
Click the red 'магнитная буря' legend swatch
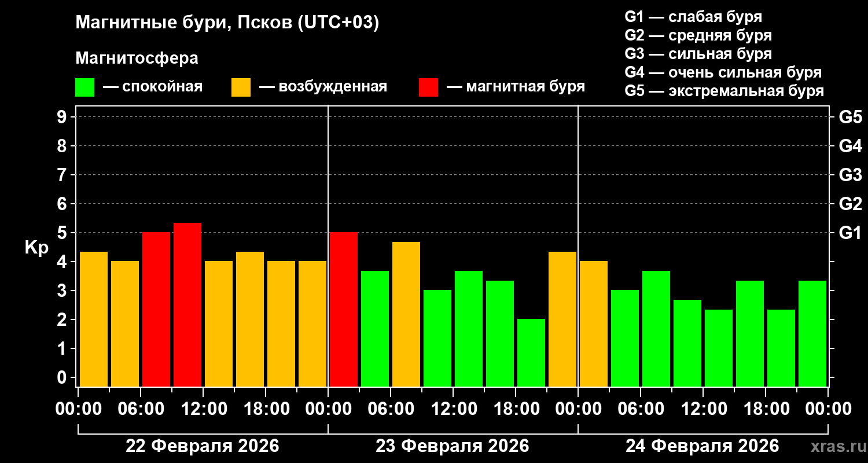(x=428, y=87)
